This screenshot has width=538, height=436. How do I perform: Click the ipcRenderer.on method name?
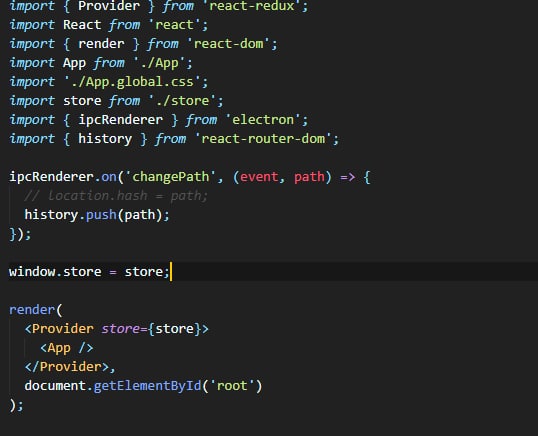[109, 177]
